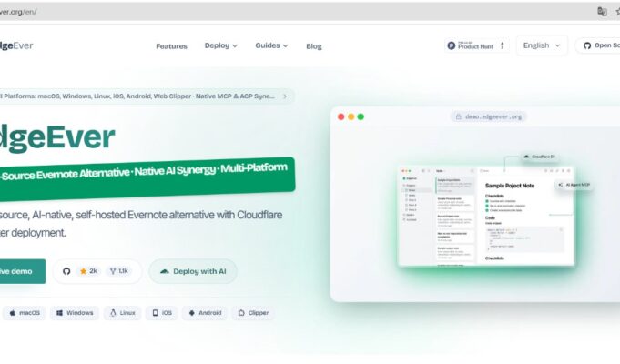This screenshot has width=620, height=364.
Task: Select the iOS platform chip
Action: (162, 313)
